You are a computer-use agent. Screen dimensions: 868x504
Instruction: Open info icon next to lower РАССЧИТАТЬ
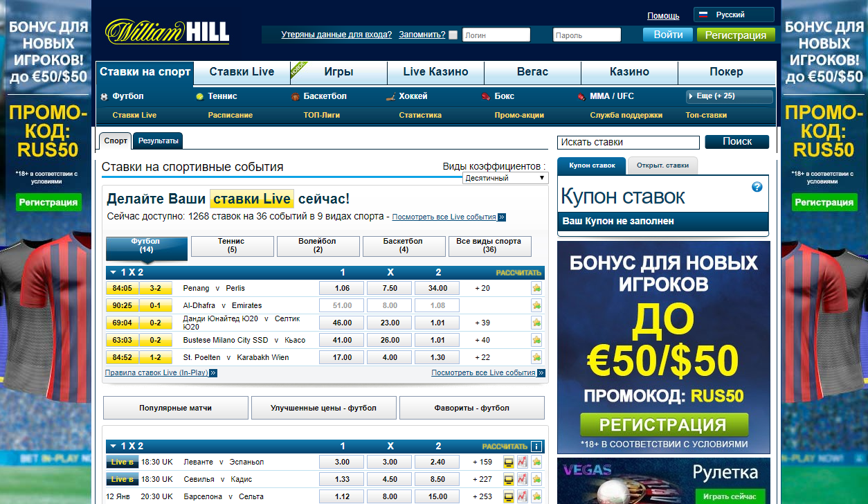[x=536, y=447]
